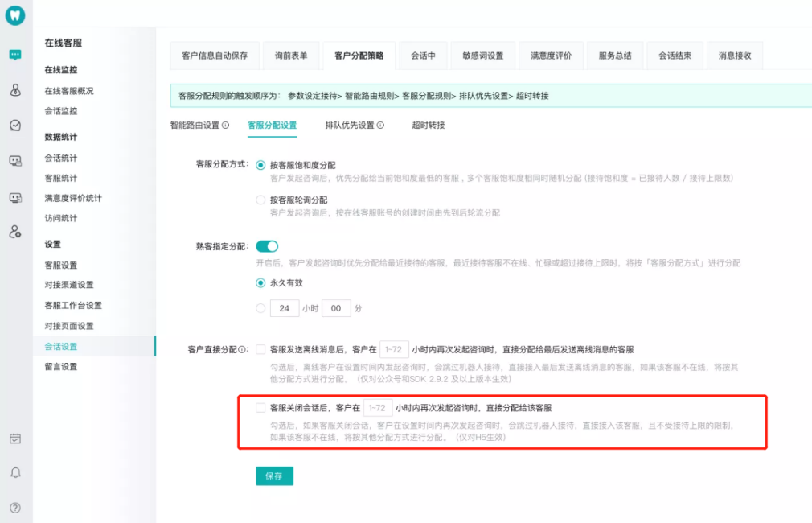Image resolution: width=812 pixels, height=523 pixels.
Task: Check the 客服关闭会话后 checkbox
Action: (x=260, y=409)
